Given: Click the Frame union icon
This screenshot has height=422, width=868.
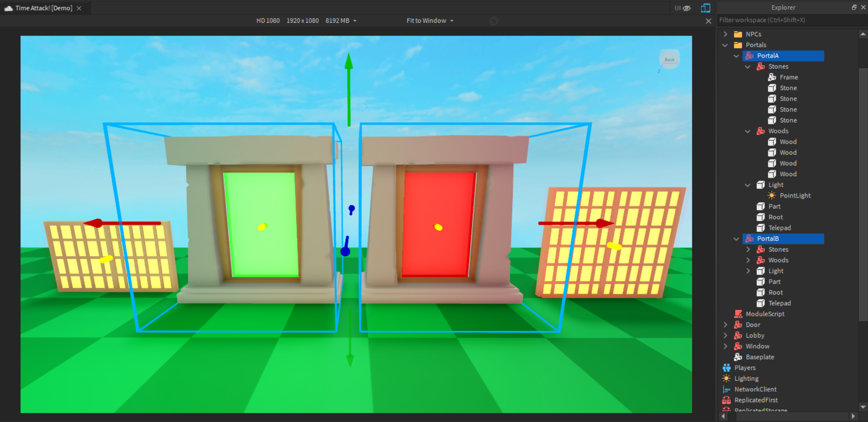Looking at the screenshot, I should [x=772, y=77].
